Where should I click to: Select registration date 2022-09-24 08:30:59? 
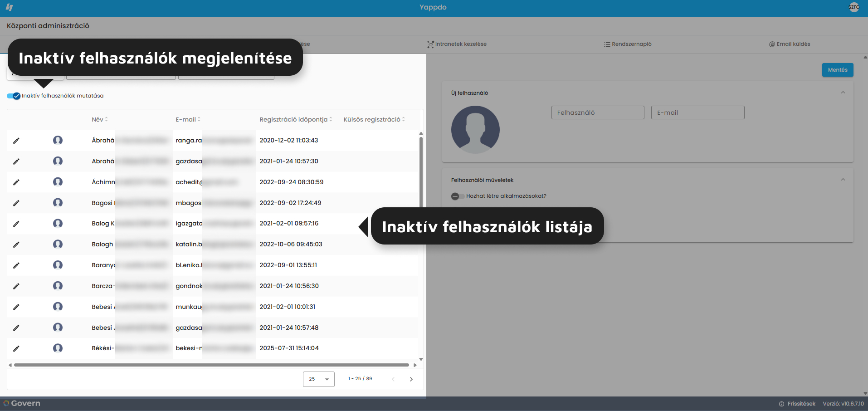(292, 182)
